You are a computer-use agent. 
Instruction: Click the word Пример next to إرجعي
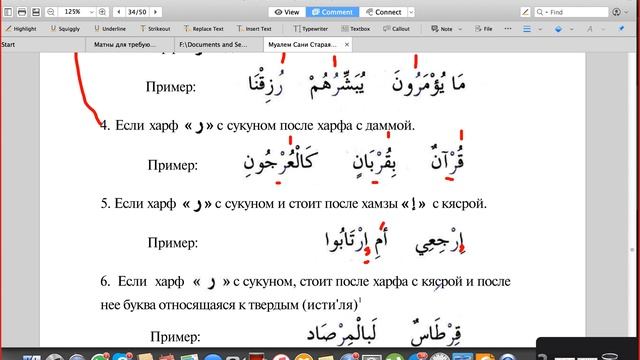tap(173, 242)
